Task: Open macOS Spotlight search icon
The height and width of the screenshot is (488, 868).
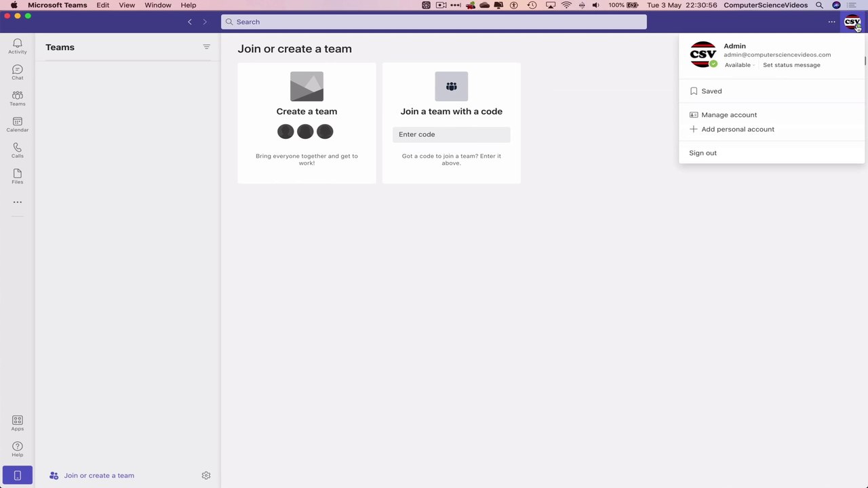Action: (x=819, y=5)
